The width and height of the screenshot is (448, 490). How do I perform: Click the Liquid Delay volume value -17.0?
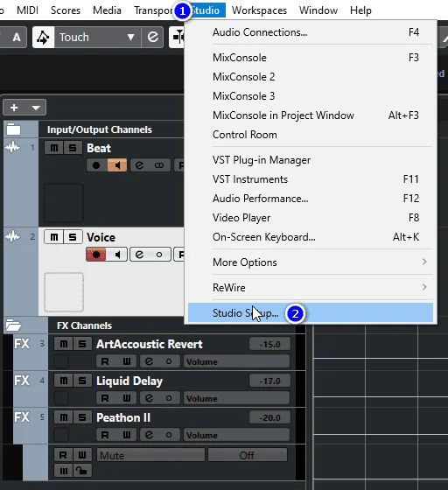click(269, 381)
